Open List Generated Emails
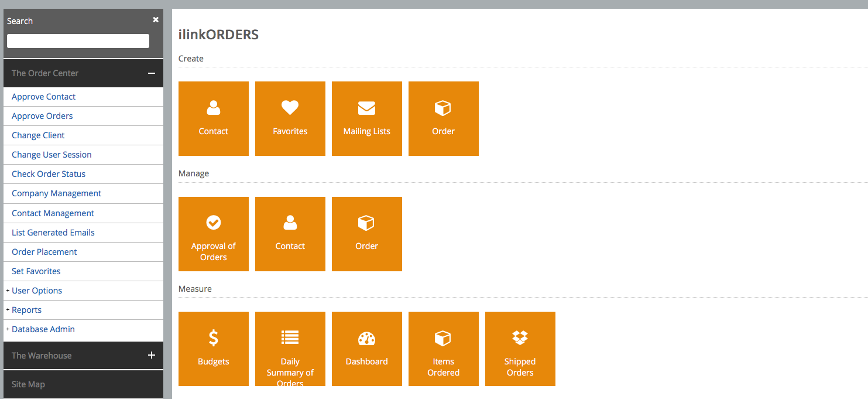 (x=53, y=233)
